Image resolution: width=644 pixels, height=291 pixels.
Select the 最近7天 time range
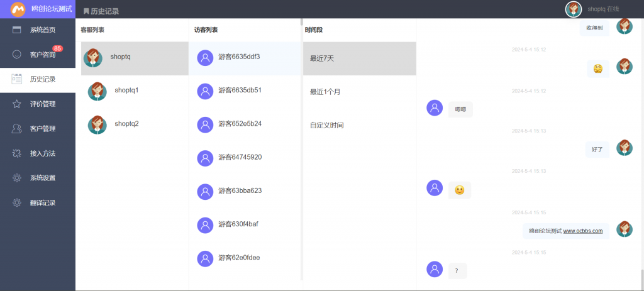(x=359, y=58)
